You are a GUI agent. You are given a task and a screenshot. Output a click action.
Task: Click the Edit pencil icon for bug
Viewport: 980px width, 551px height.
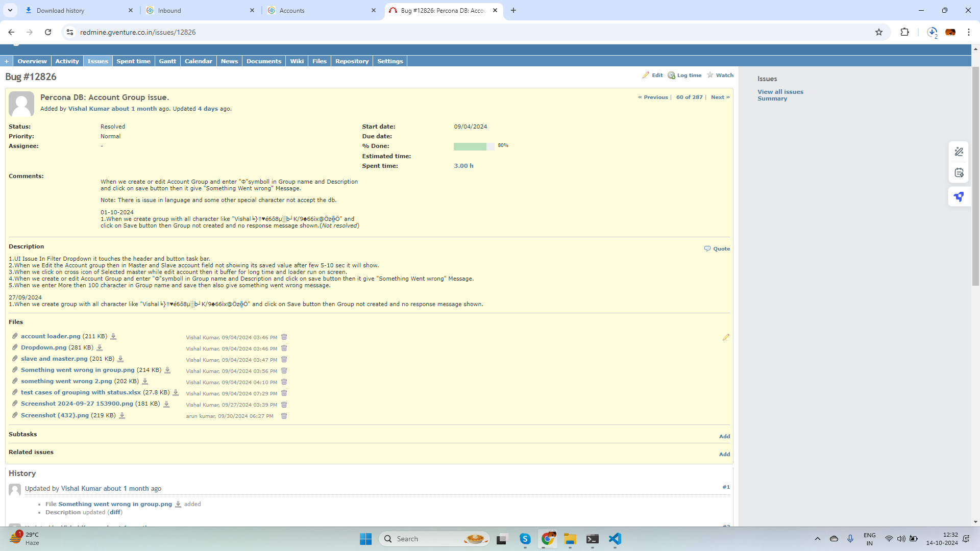646,75
